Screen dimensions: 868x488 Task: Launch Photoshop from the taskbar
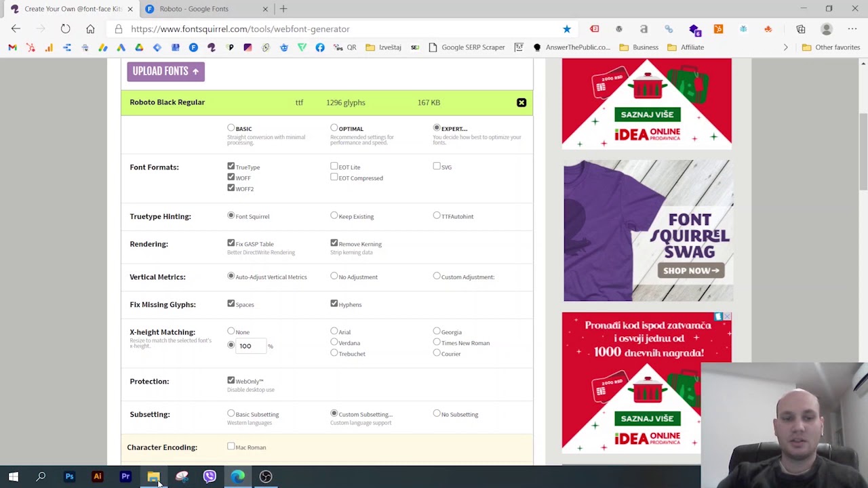coord(69,476)
